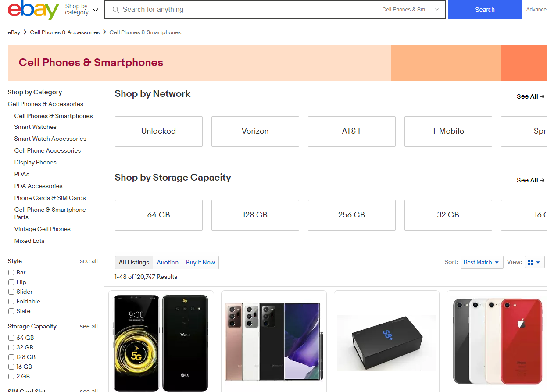
Task: Open the LG V50 5G phone listing image
Action: pyautogui.click(x=161, y=343)
